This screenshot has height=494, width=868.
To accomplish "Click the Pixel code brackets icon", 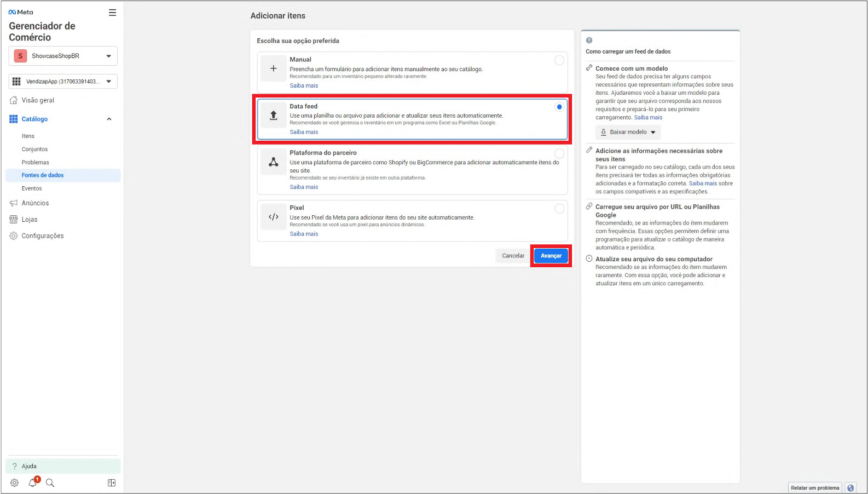I will (x=274, y=217).
